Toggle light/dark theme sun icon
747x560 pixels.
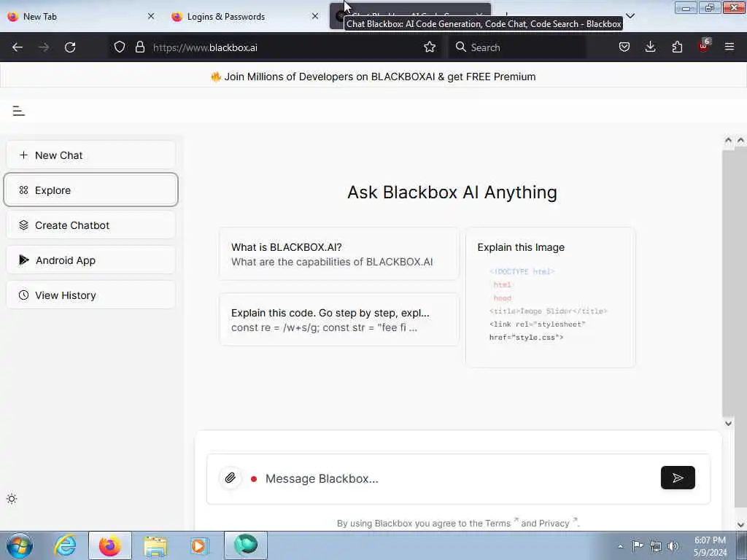[12, 499]
